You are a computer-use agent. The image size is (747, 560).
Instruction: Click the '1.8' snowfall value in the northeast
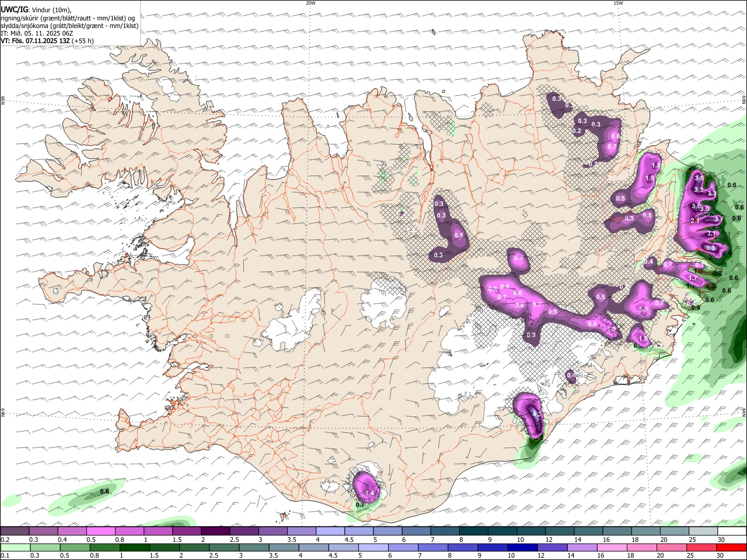click(657, 165)
